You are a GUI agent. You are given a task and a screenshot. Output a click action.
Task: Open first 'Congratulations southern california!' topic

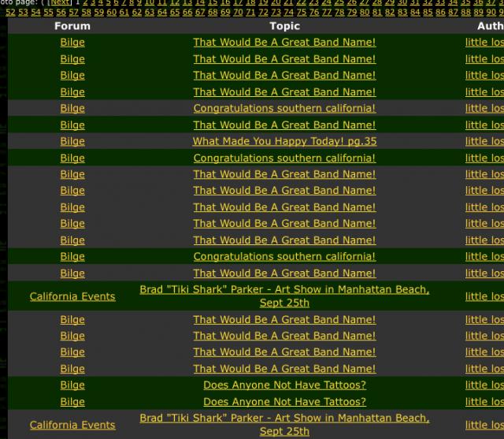coord(284,109)
